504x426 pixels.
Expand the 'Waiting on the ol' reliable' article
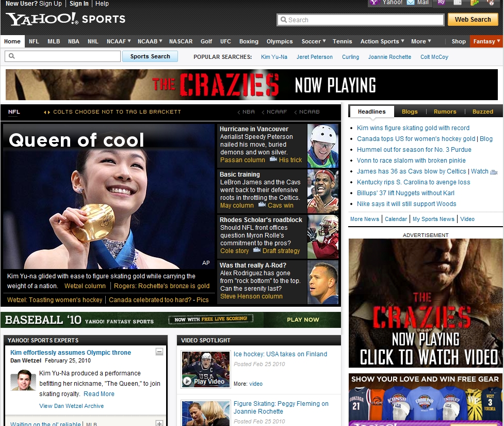[159, 423]
